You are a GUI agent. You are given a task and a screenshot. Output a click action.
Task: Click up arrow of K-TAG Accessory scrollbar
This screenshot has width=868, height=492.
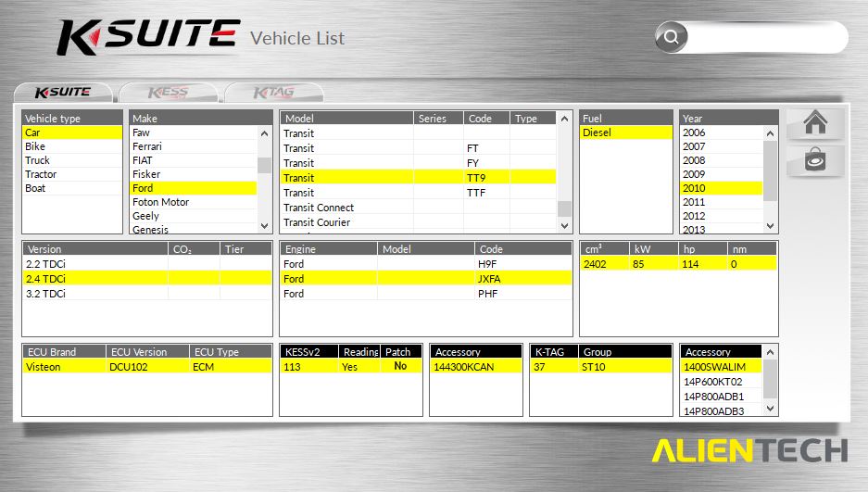pos(770,352)
